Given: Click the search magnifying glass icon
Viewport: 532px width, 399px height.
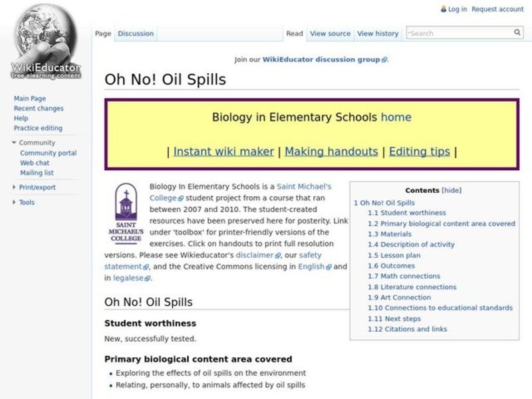Looking at the screenshot, I should tap(517, 32).
